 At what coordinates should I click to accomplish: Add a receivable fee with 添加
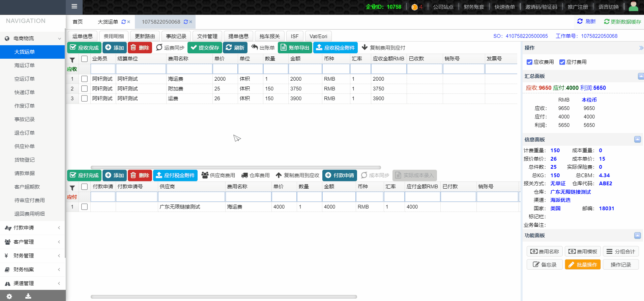(x=115, y=48)
